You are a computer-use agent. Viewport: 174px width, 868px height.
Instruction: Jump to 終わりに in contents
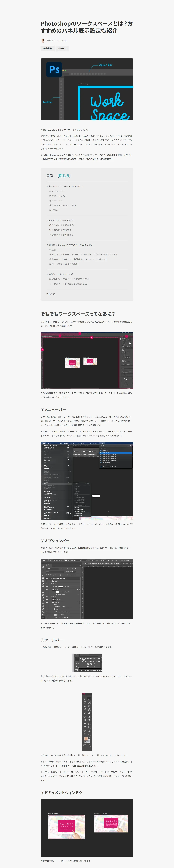point(51,294)
